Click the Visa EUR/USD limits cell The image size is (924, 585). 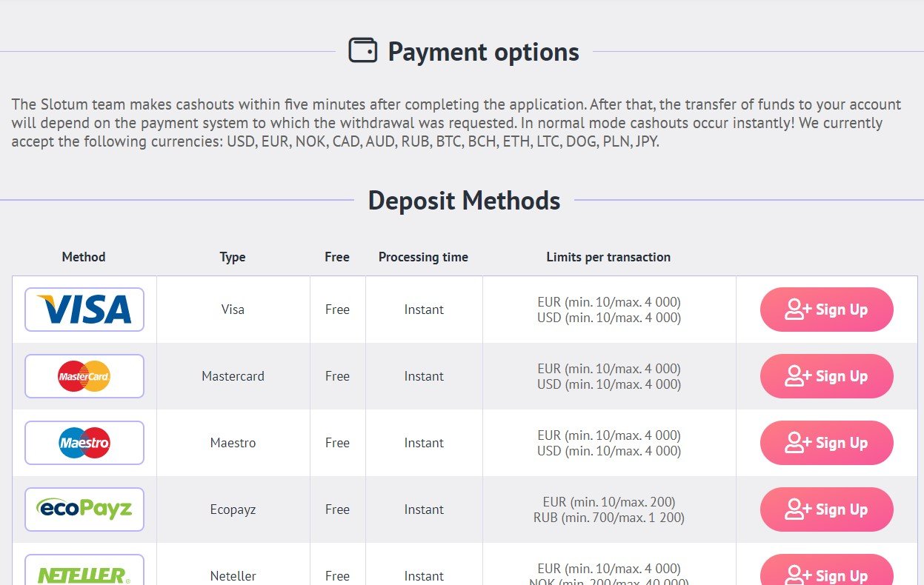608,310
